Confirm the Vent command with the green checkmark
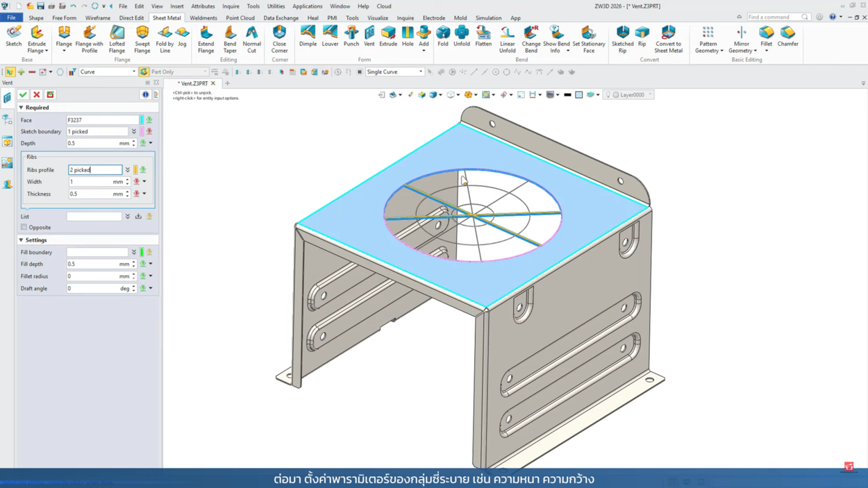The height and width of the screenshot is (488, 868). [x=23, y=94]
